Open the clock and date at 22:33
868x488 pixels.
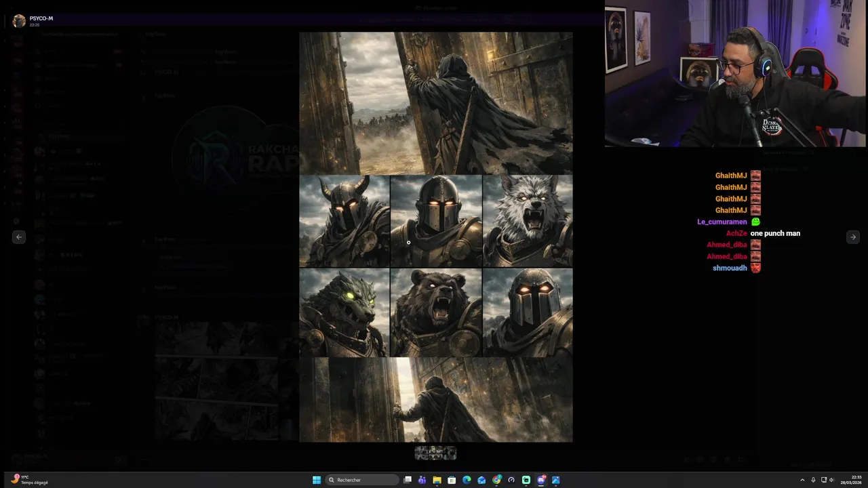(x=851, y=480)
